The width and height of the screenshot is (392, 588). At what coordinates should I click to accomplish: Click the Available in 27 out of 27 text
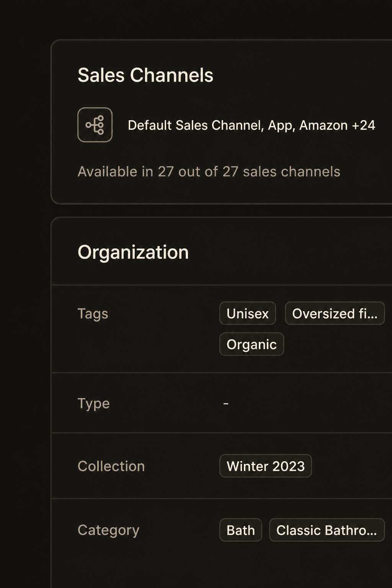tap(209, 172)
